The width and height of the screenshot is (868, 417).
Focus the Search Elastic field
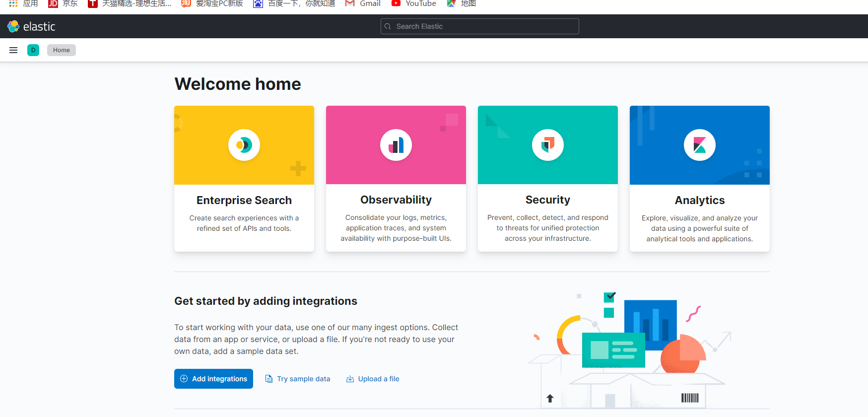click(x=479, y=26)
